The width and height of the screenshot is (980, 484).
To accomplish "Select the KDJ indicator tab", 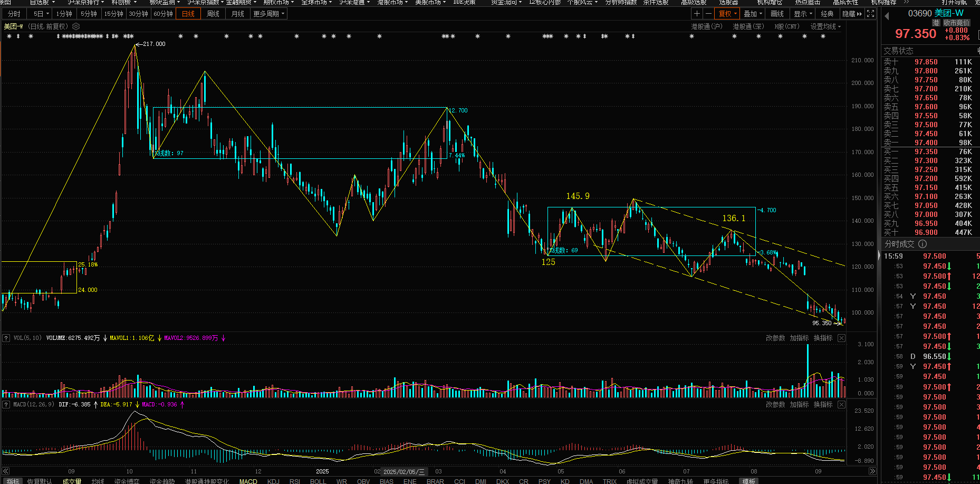I will 273,481.
